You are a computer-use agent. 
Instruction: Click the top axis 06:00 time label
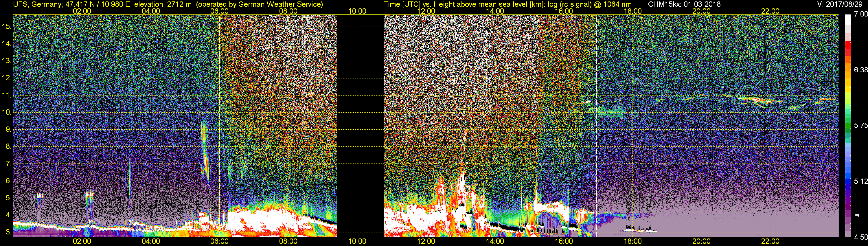(219, 11)
